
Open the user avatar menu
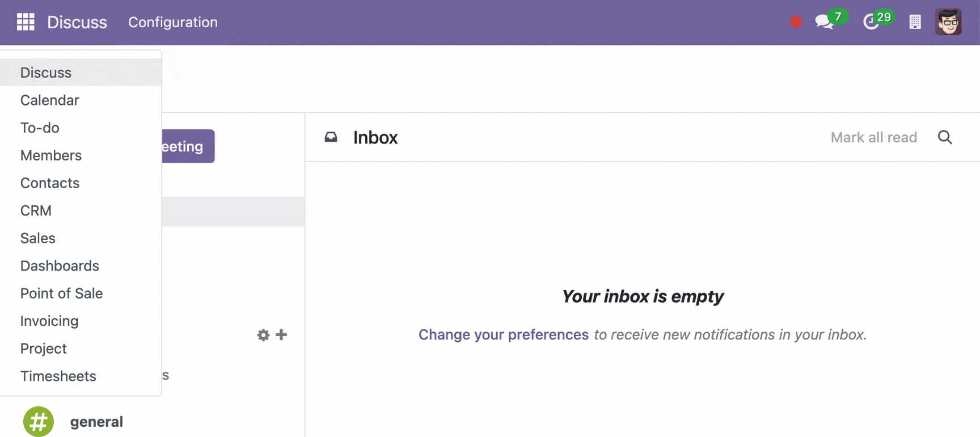point(948,22)
